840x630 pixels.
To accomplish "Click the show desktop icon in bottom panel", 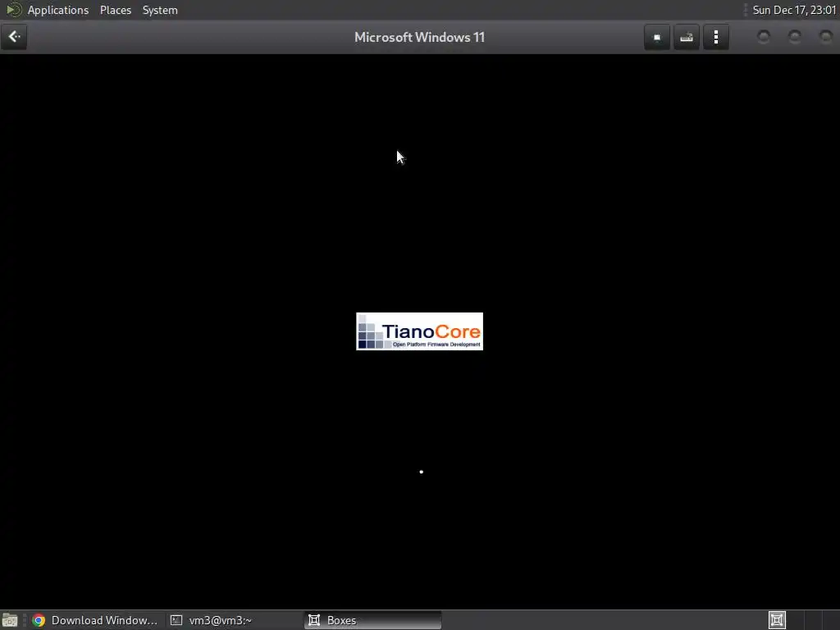I will (x=10, y=620).
